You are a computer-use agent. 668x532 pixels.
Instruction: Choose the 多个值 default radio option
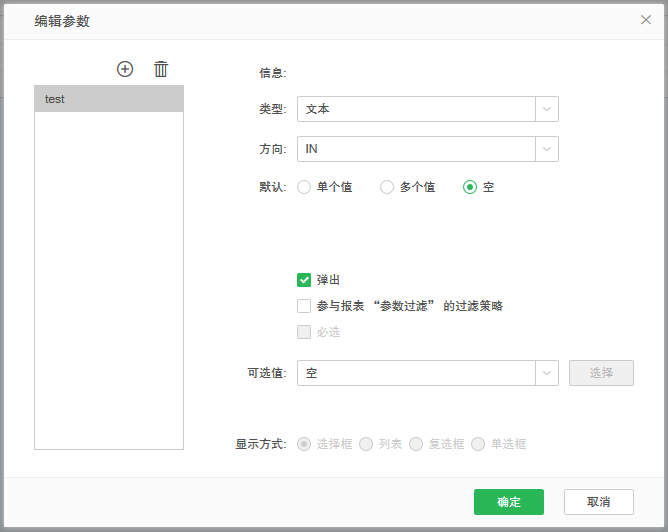[x=387, y=187]
